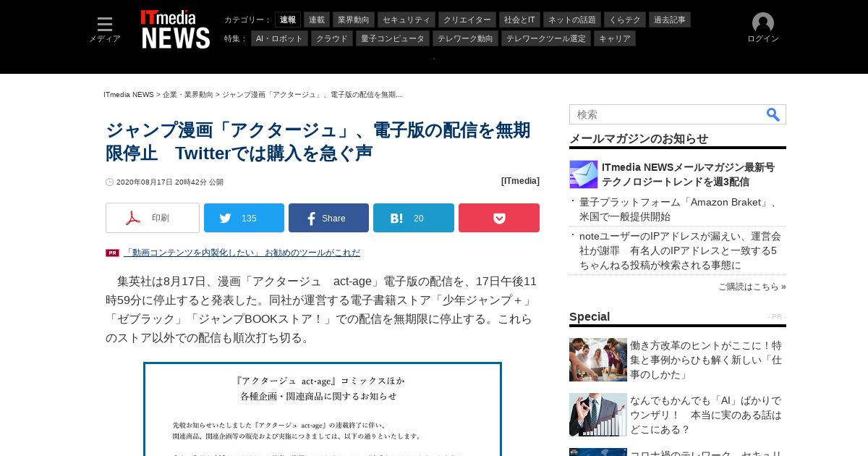Open the セキュリティ category

coord(407,20)
